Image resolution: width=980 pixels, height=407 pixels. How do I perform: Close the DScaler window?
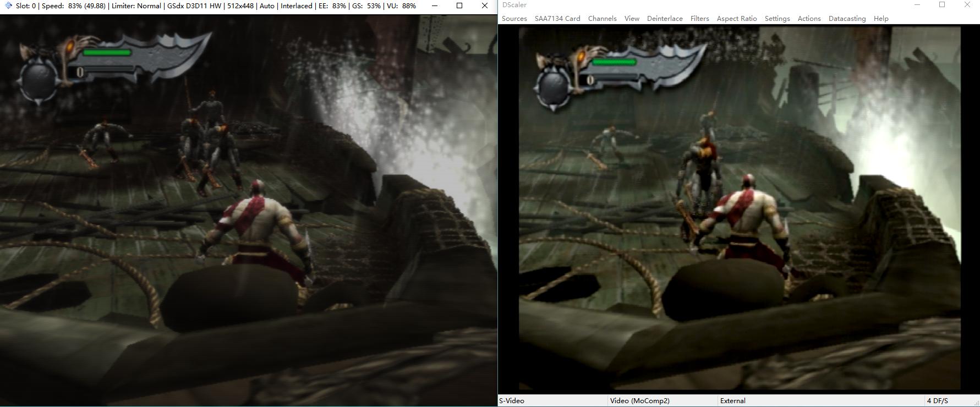pos(967,5)
